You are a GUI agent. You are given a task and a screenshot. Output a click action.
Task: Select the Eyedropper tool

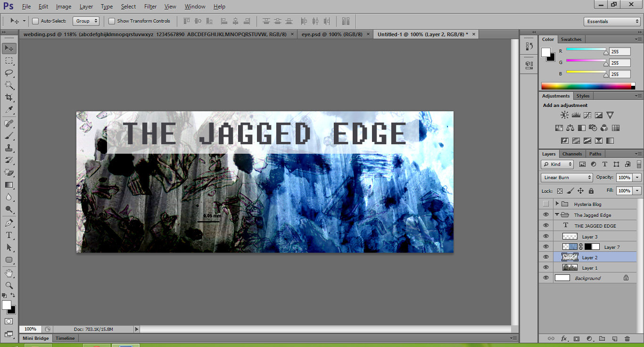9,109
